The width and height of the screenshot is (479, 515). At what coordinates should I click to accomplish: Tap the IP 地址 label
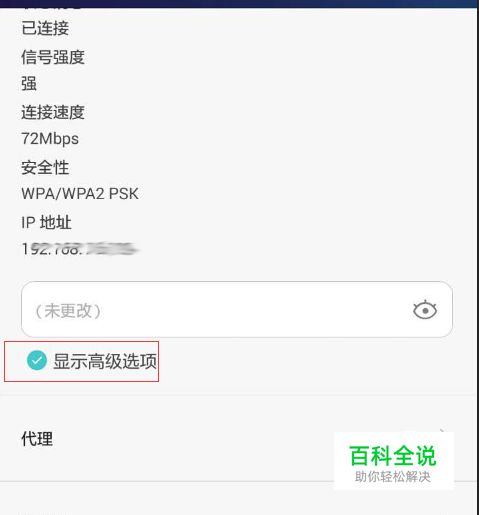46,222
